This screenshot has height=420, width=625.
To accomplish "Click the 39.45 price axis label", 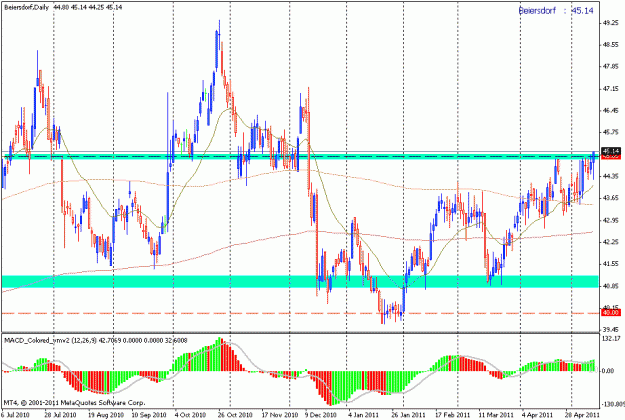I will [611, 330].
